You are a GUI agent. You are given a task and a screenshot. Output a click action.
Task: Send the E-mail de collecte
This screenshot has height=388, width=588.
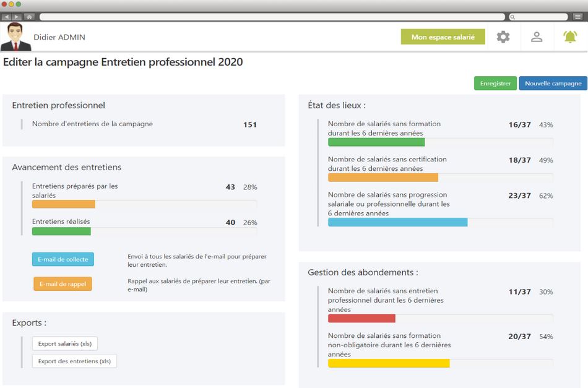[x=63, y=259]
